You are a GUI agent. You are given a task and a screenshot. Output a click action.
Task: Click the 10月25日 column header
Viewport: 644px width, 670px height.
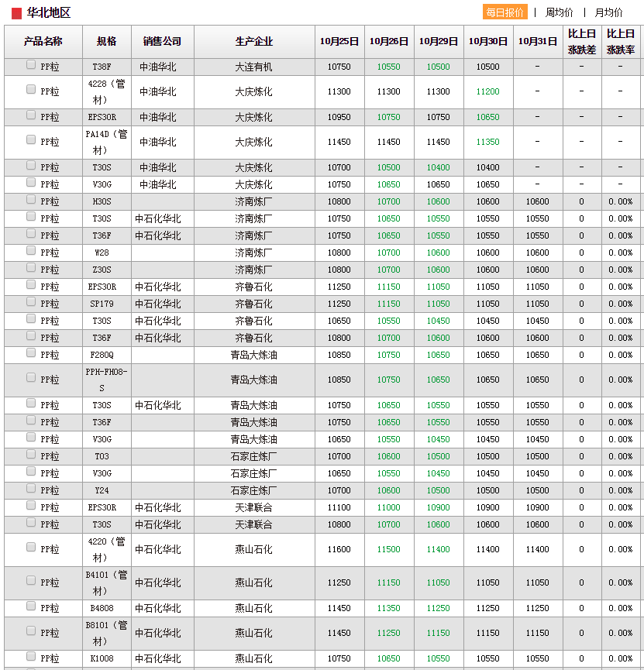pos(339,42)
